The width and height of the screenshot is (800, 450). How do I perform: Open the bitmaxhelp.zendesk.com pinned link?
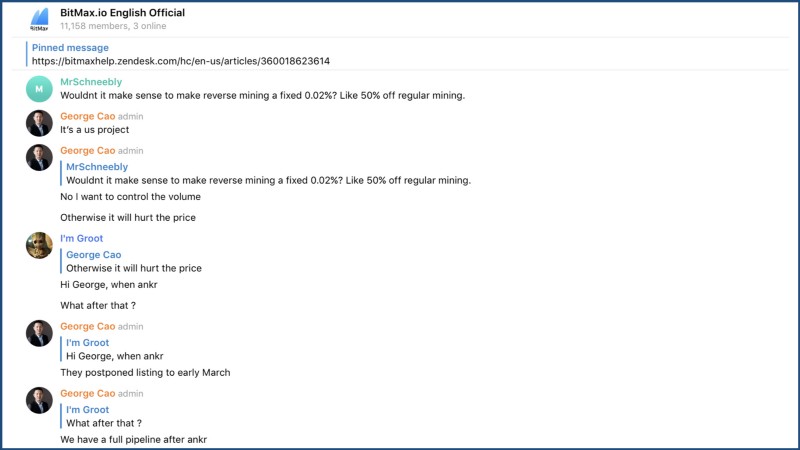coord(180,61)
